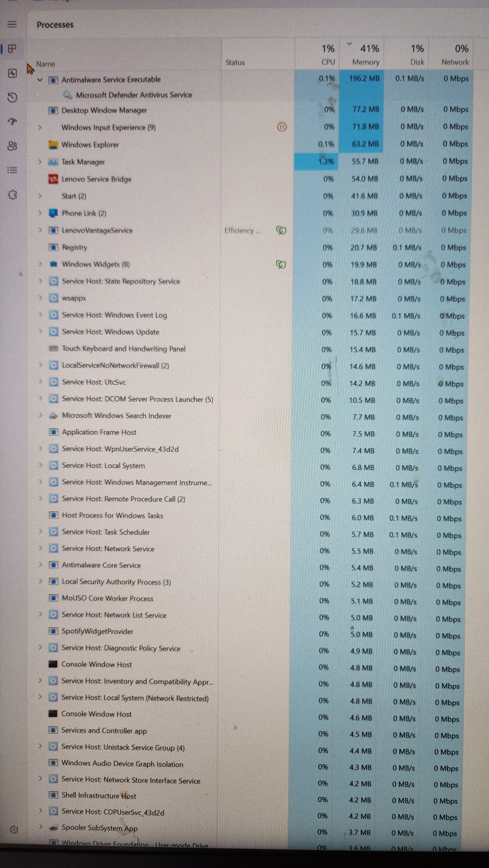Click the 1.3% CPU value for Task Manager
The width and height of the screenshot is (489, 868).
click(x=326, y=162)
